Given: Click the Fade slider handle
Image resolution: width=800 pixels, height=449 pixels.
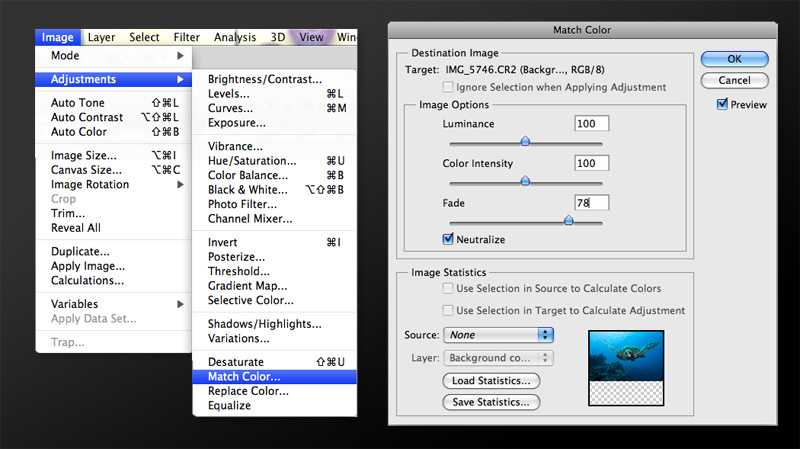Looking at the screenshot, I should pos(568,220).
